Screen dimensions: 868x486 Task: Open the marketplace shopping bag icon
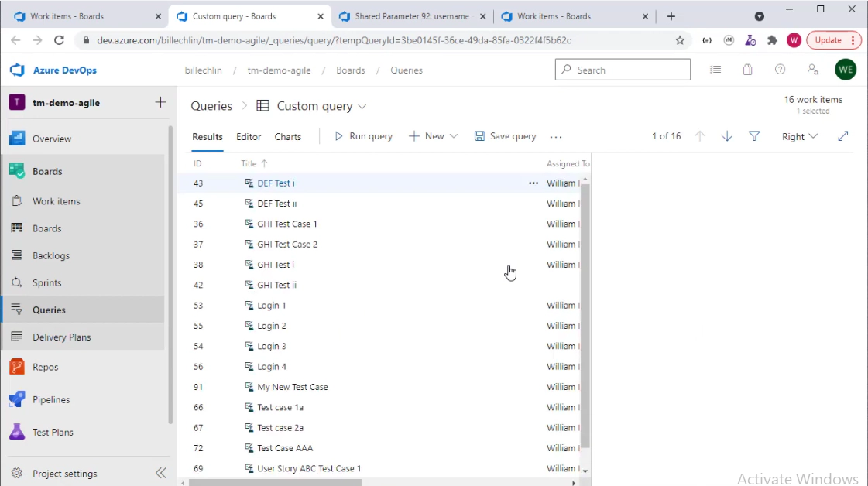coord(747,70)
